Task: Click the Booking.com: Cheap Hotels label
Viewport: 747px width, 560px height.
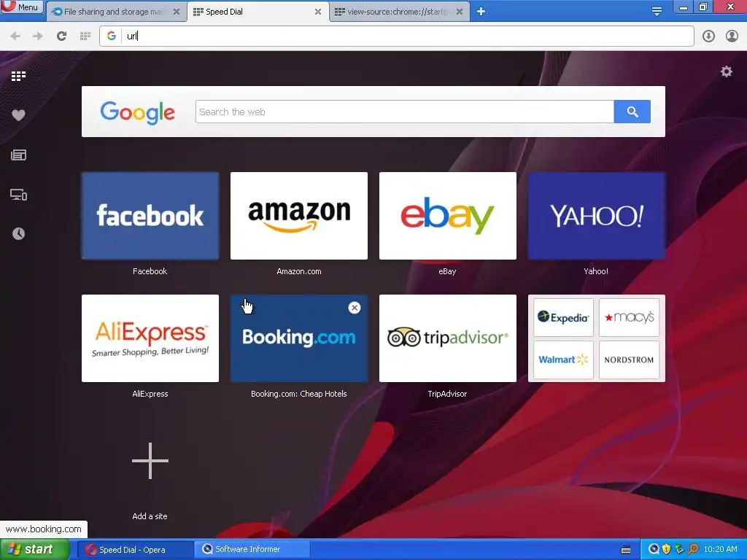Action: [299, 394]
